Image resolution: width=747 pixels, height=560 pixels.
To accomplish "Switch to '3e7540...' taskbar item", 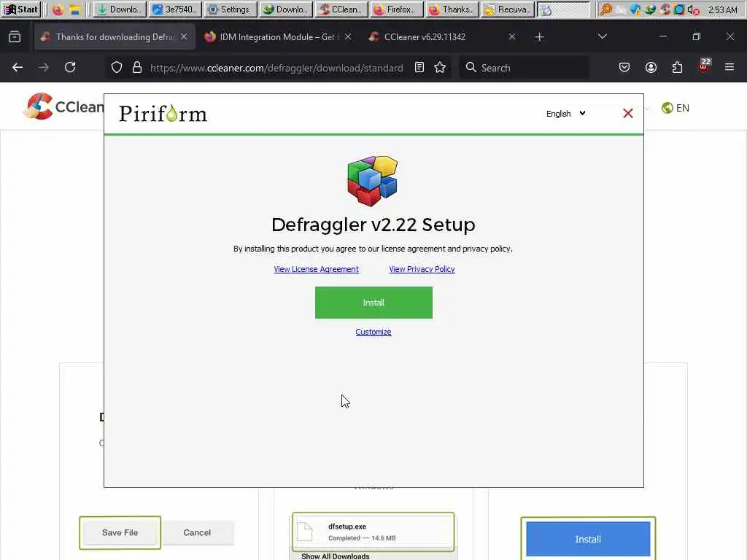I will tap(175, 9).
